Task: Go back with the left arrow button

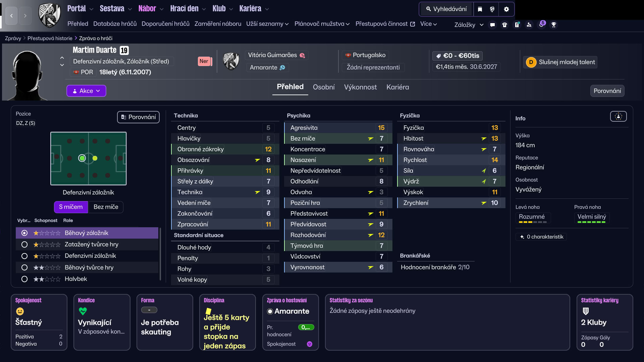Action: (11, 16)
